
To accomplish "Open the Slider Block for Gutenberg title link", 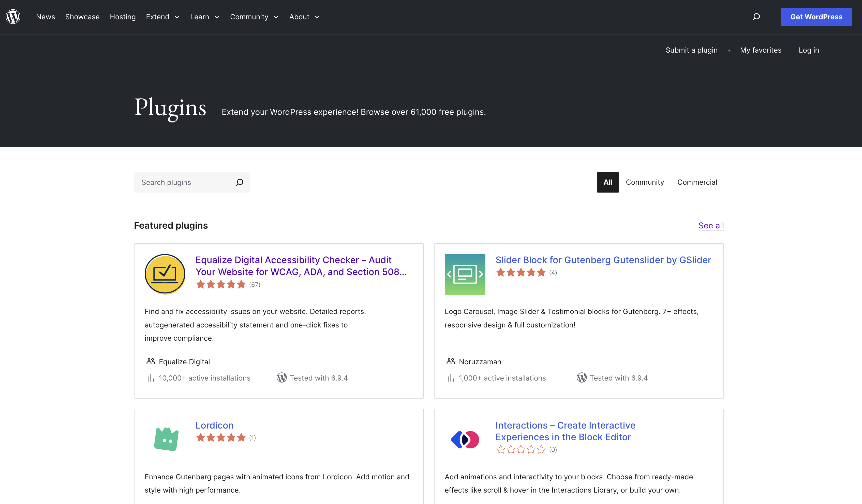I will coord(603,260).
